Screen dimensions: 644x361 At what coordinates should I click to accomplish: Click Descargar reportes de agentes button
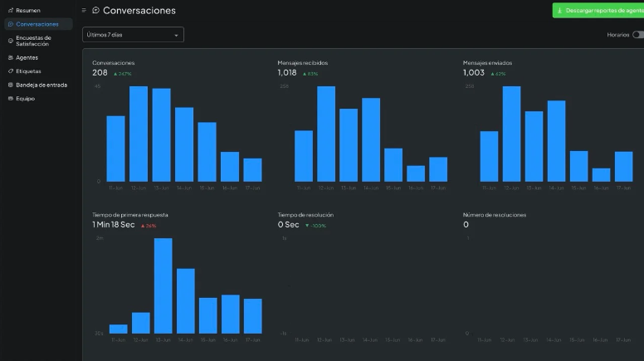[x=599, y=11]
